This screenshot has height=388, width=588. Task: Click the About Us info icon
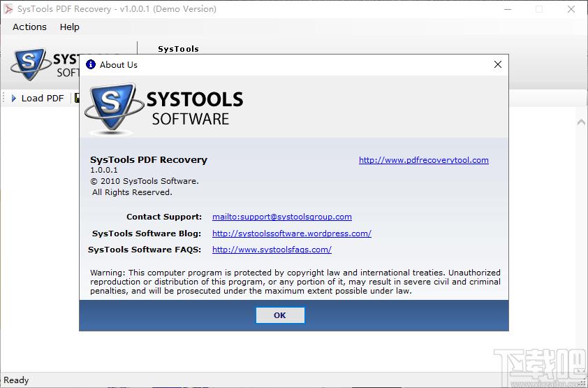91,64
